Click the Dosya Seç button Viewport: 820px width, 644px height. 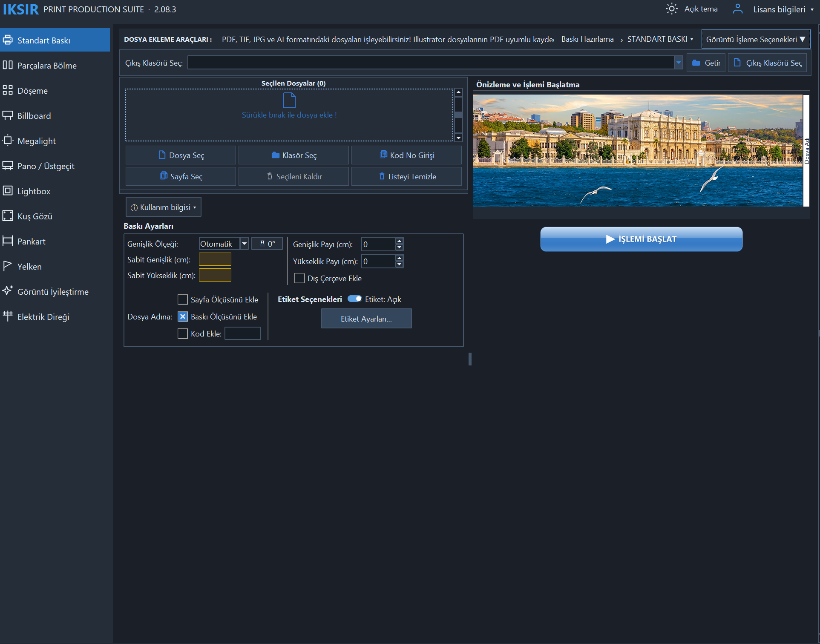181,155
